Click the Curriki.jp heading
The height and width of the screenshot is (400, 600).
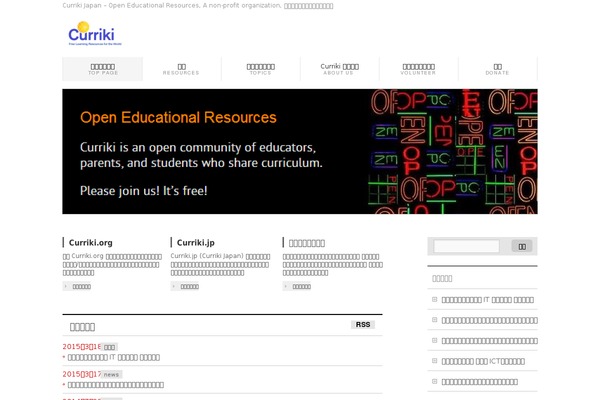pos(196,243)
